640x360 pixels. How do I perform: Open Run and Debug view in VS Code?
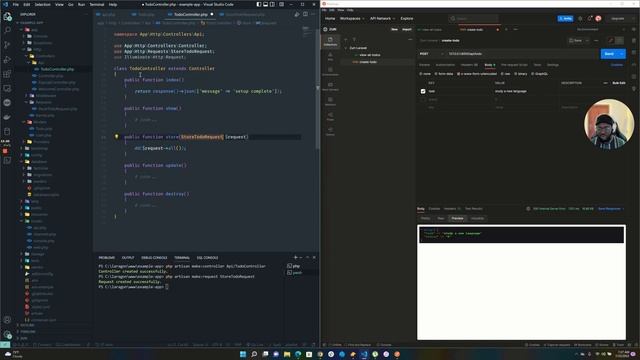click(7, 60)
